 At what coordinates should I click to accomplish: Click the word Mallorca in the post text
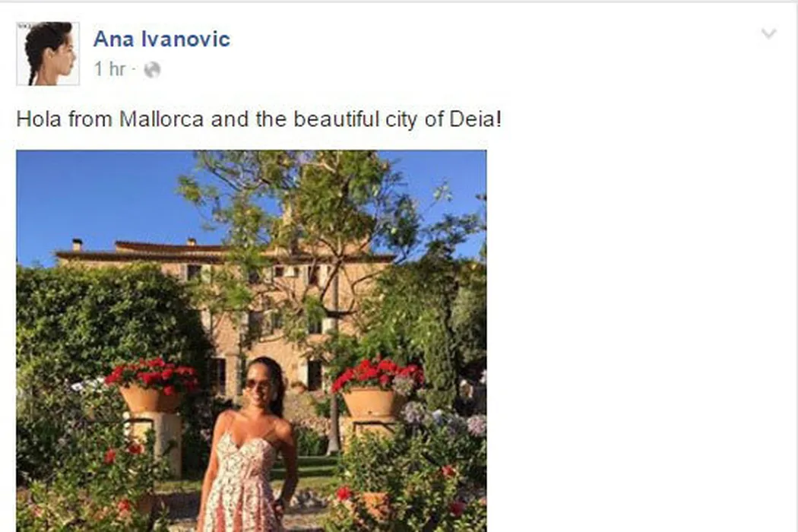(x=161, y=119)
